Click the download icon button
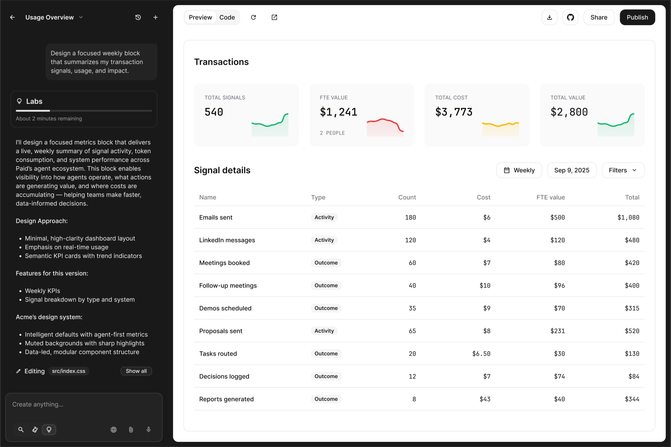Screen dimensions: 672x447 point(549,18)
